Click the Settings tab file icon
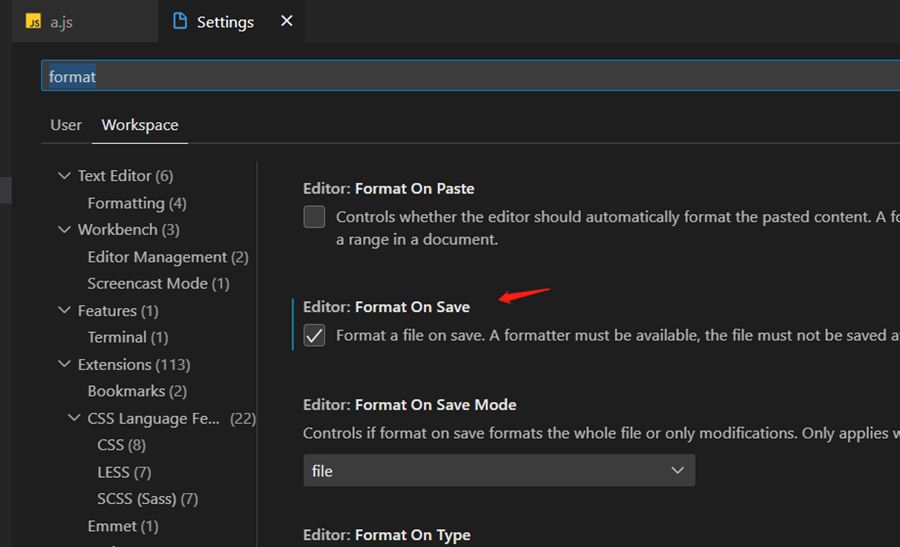Screen dimensions: 900x547 (x=180, y=21)
